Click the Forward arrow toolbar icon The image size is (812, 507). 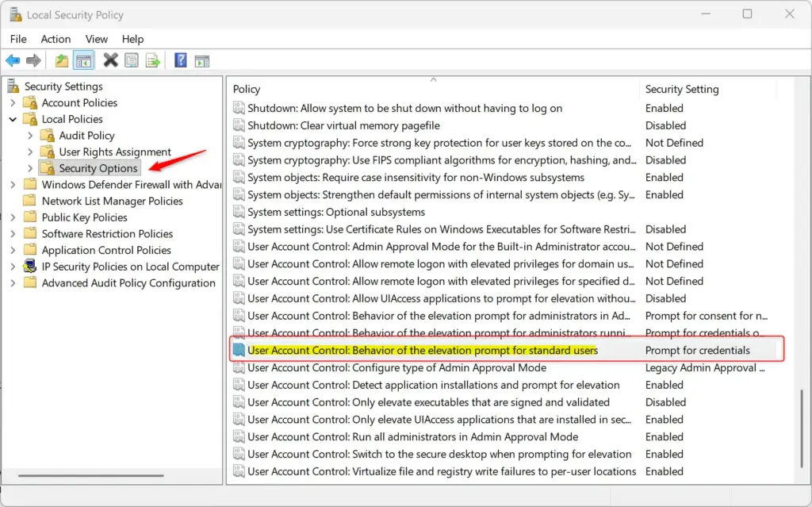tap(33, 60)
